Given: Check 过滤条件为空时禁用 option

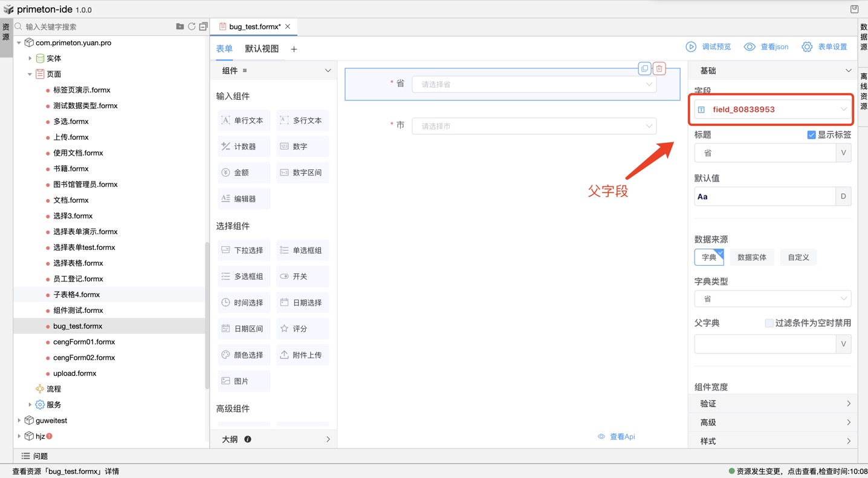Looking at the screenshot, I should tap(769, 322).
